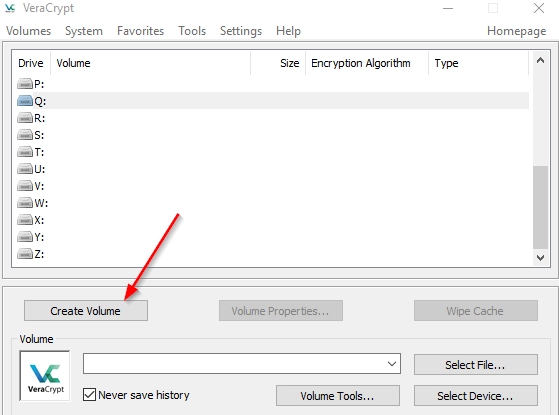The height and width of the screenshot is (415, 559).
Task: Pick the W: drive slot icon
Action: [x=25, y=203]
